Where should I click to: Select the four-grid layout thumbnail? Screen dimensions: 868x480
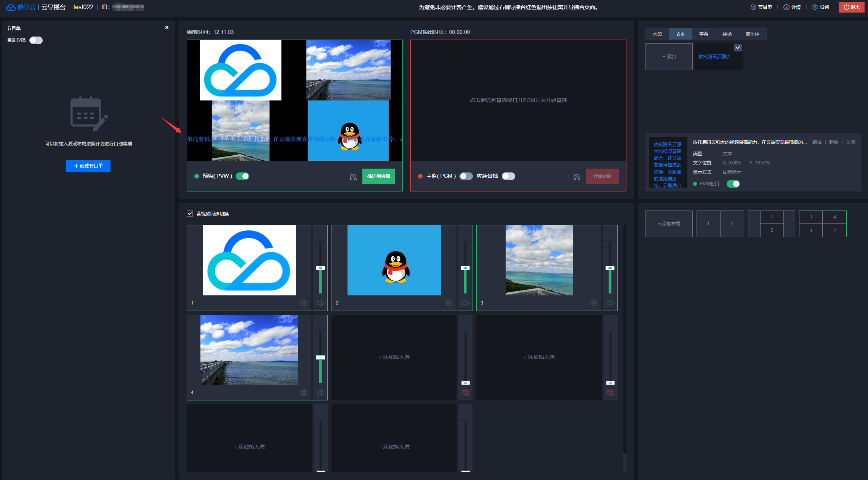[x=822, y=224]
